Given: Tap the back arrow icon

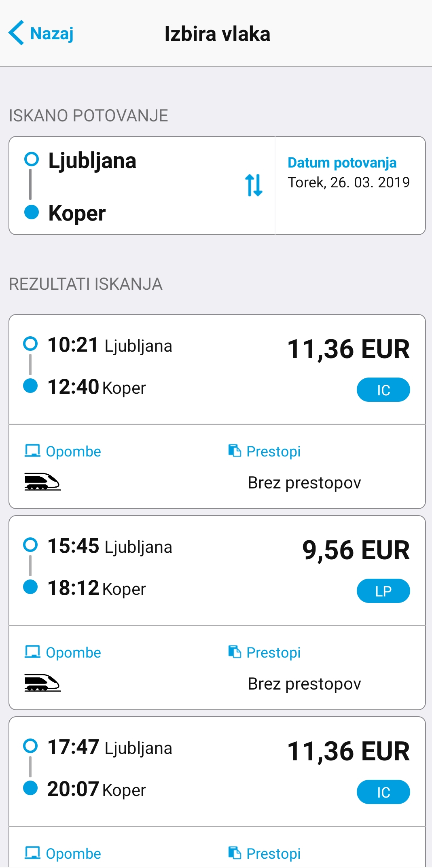Looking at the screenshot, I should [x=16, y=33].
